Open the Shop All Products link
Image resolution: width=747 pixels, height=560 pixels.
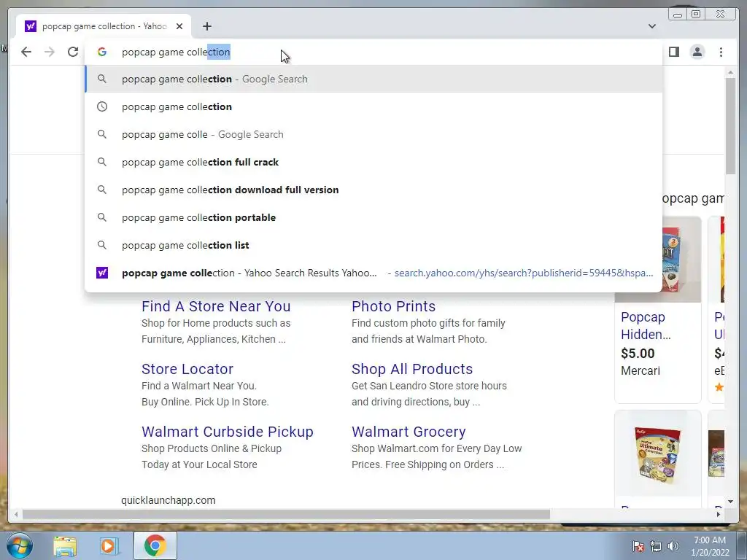(x=412, y=369)
